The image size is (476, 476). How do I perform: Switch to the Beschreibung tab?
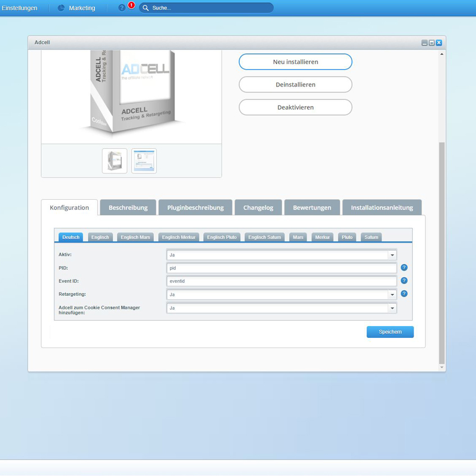tap(128, 208)
